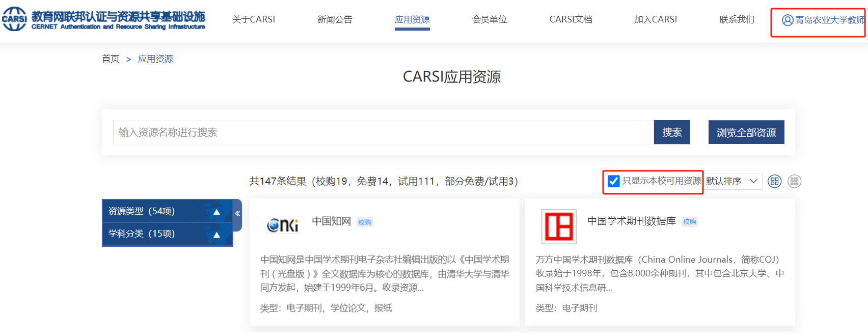Click the user profile icon
Screen dimensions: 868x333
pos(788,20)
